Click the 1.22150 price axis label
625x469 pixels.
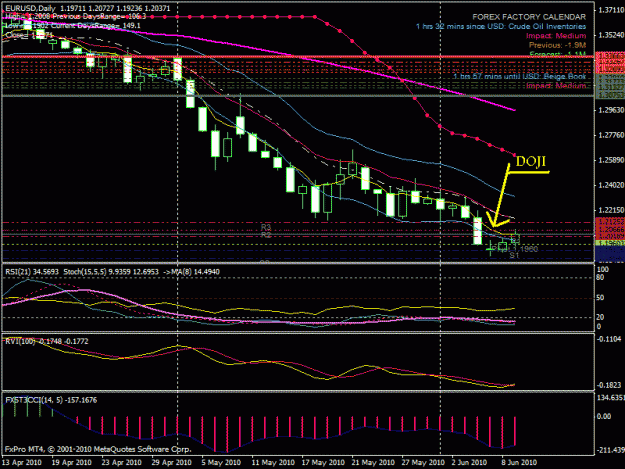pyautogui.click(x=611, y=210)
